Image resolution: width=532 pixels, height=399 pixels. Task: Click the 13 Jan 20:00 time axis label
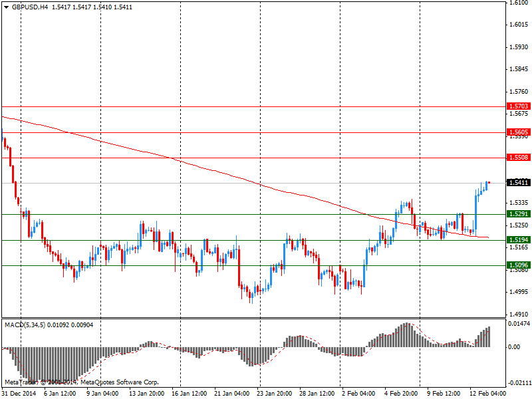pos(146,394)
